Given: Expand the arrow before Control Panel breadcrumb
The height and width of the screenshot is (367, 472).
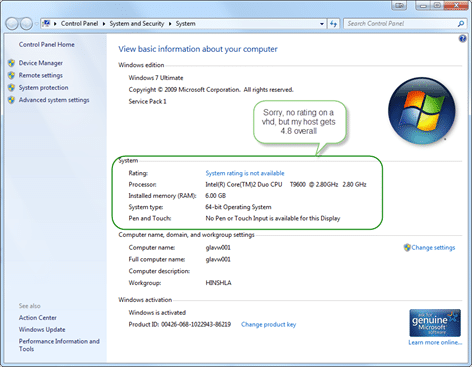Looking at the screenshot, I should [55, 24].
